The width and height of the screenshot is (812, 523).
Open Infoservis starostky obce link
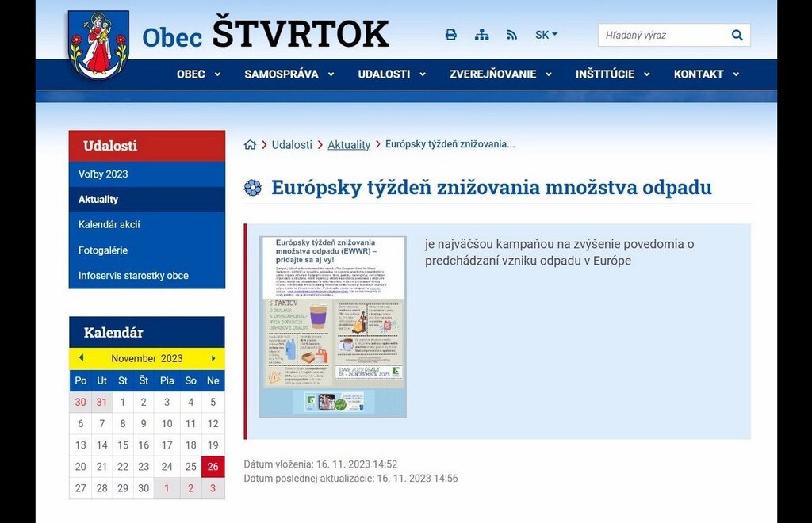click(133, 276)
